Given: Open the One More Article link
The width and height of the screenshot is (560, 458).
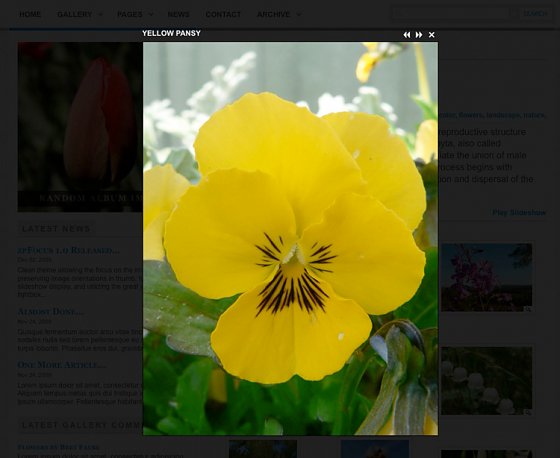Looking at the screenshot, I should pos(61,365).
